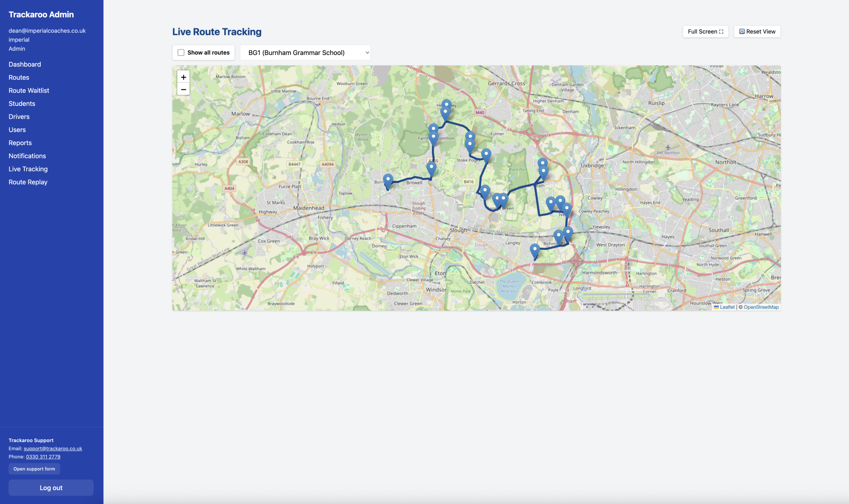Enable the Show all routes checkbox
The width and height of the screenshot is (849, 504).
[181, 53]
